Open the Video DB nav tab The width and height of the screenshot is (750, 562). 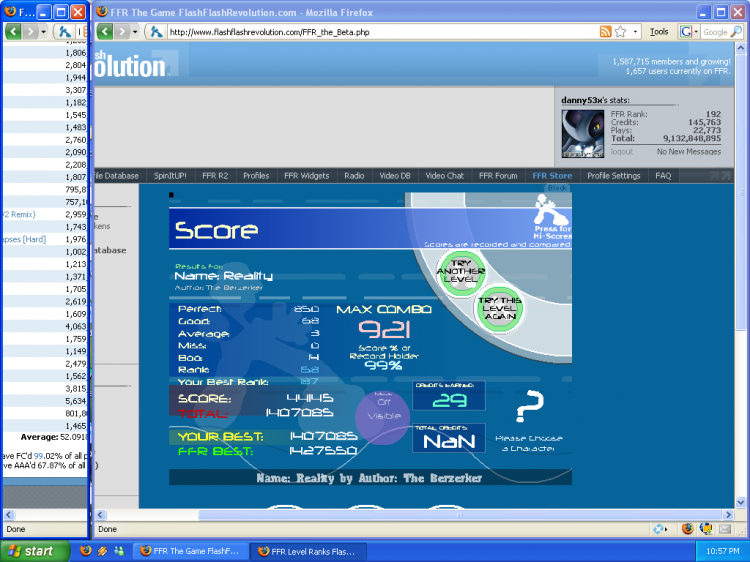click(395, 176)
